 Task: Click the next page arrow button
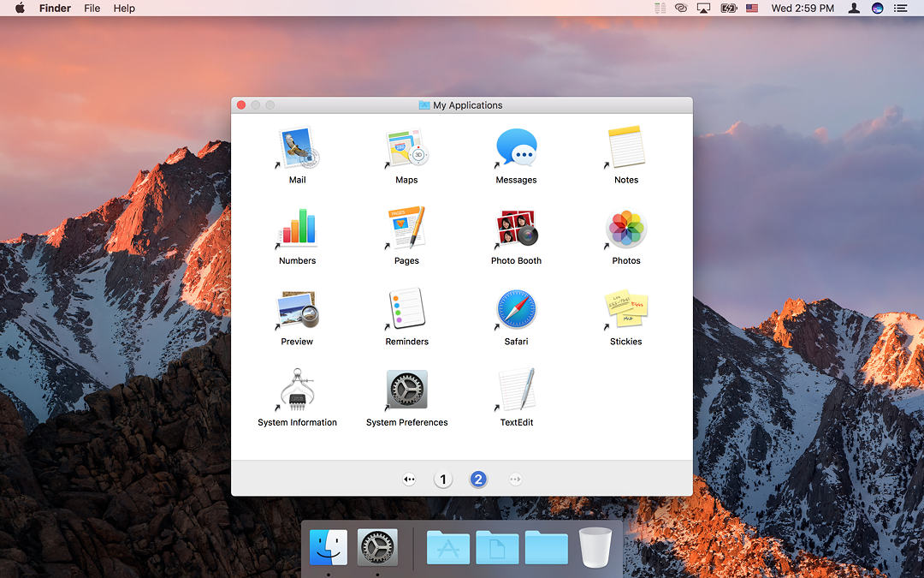pos(515,480)
